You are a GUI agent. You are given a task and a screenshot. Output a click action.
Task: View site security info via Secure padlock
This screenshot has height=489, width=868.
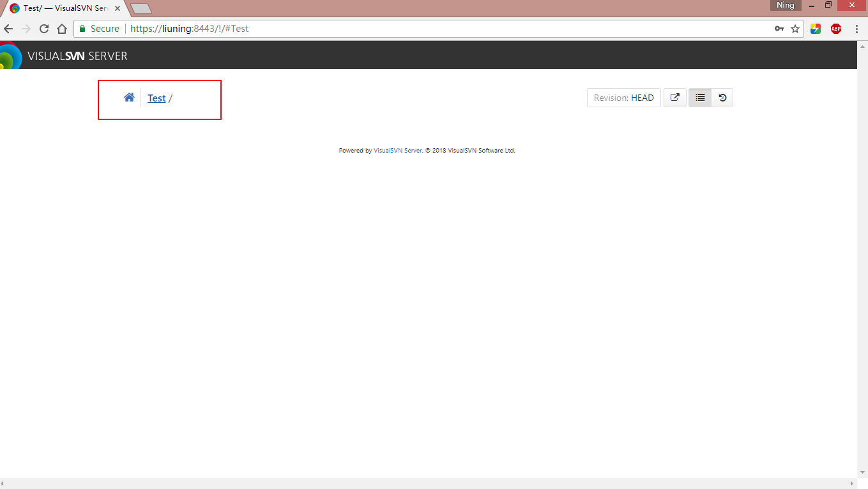[x=100, y=29]
